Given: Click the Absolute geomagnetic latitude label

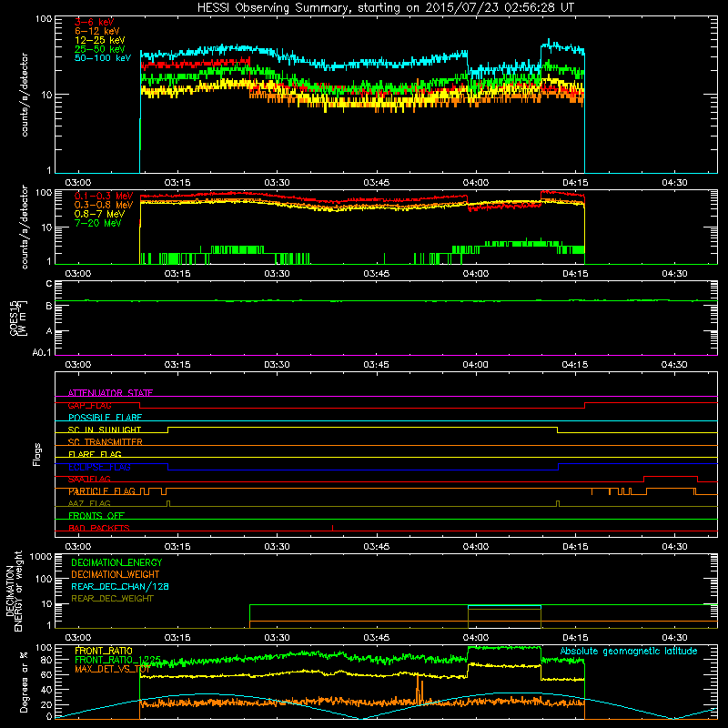Looking at the screenshot, I should click(x=629, y=651).
